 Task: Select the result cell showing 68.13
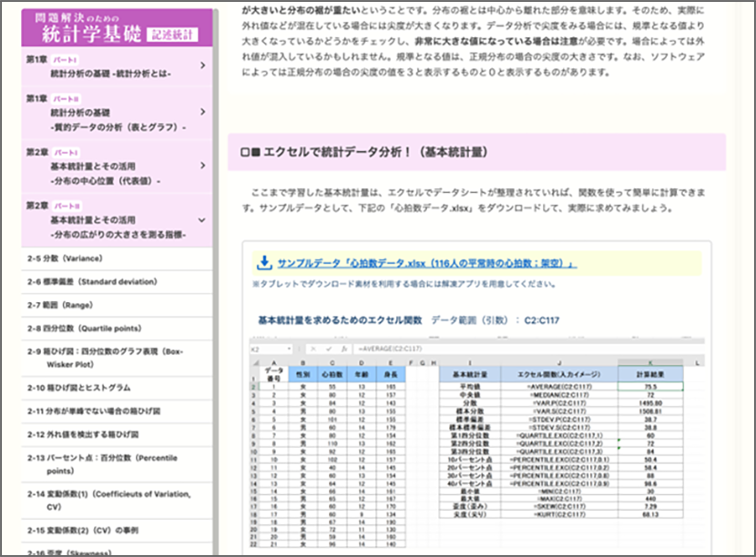tap(650, 514)
